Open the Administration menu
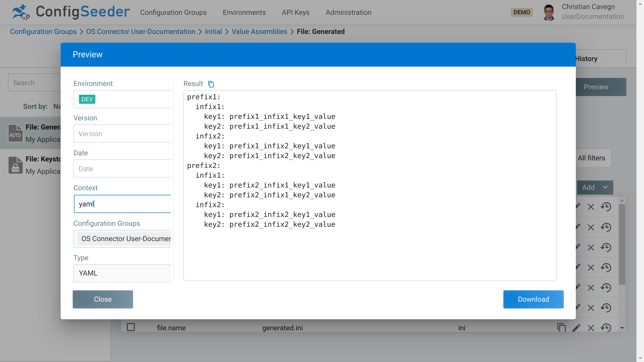The image size is (644, 362). [348, 12]
